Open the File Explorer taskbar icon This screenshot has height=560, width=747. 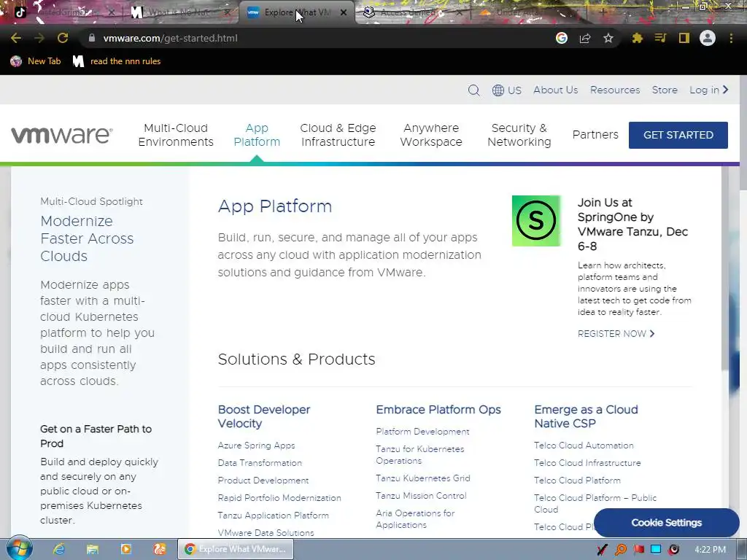pyautogui.click(x=93, y=549)
